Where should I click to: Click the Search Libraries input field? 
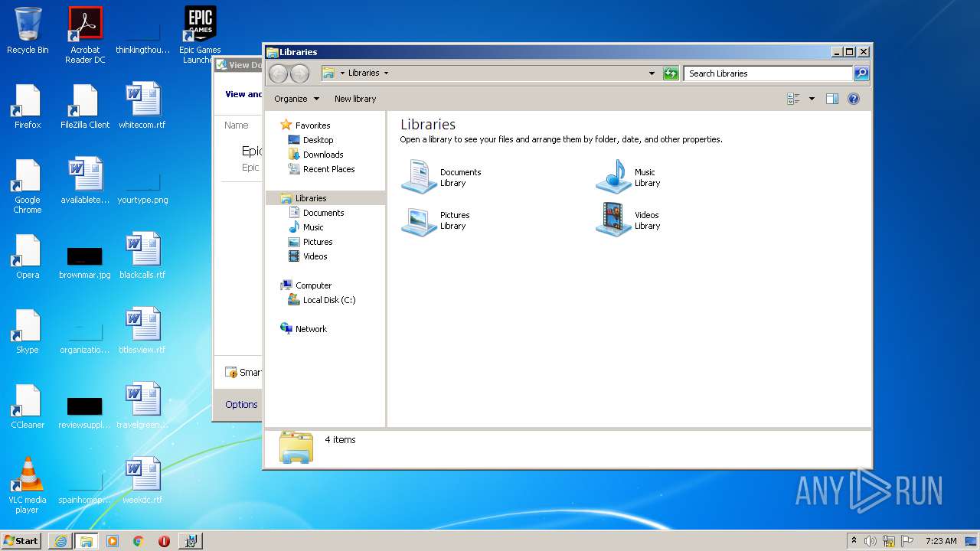coord(768,73)
